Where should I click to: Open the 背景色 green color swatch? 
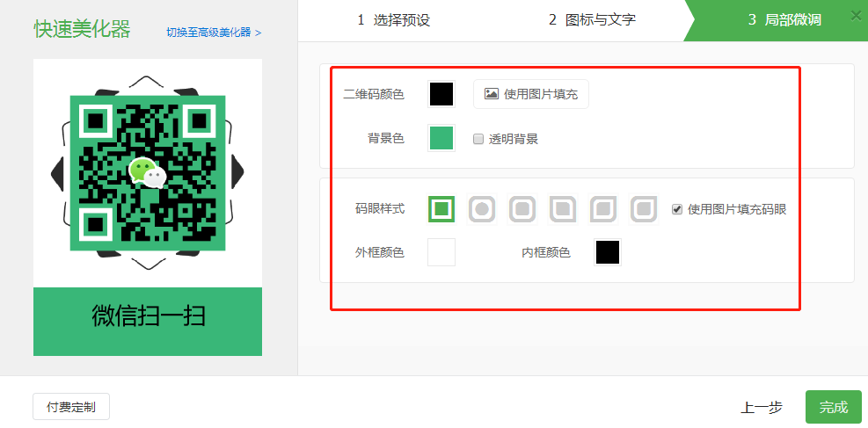(441, 138)
